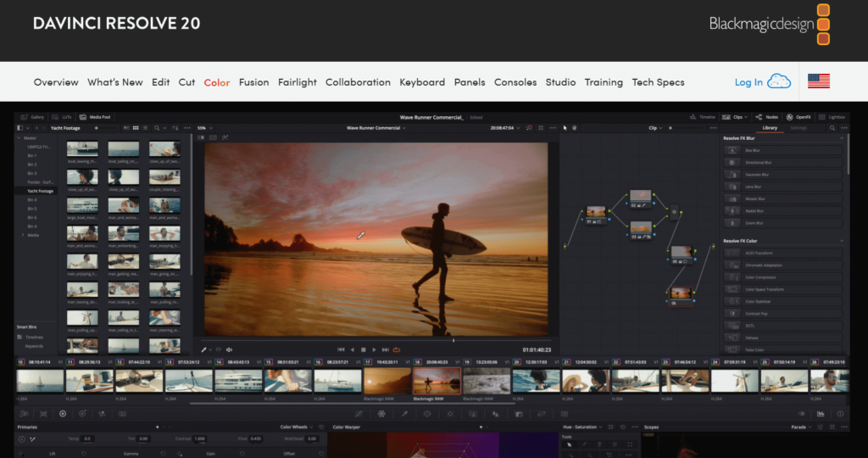Viewport: 868px width, 458px height.
Task: Search the OpenFX library magnifier icon
Action: 832,128
